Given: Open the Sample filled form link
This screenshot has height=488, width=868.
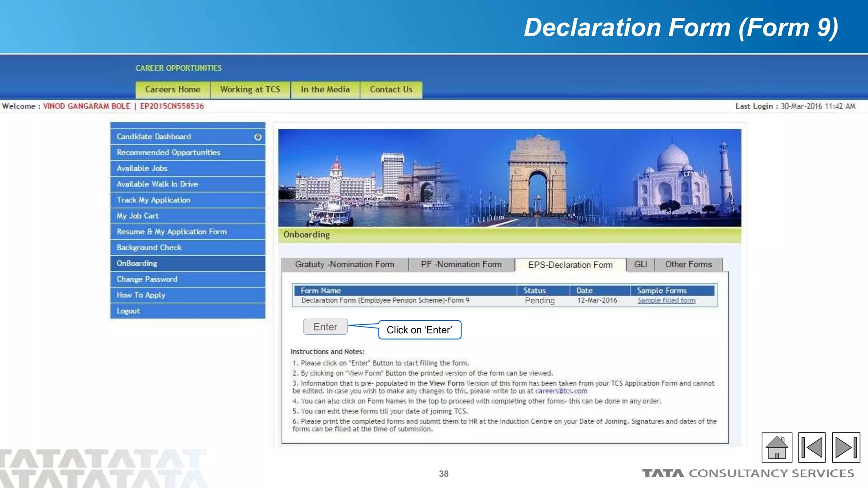Looking at the screenshot, I should pyautogui.click(x=666, y=300).
